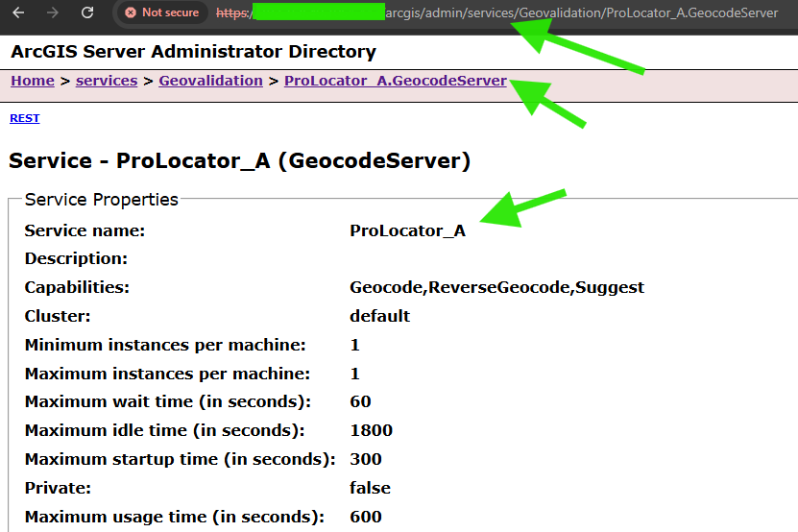Click the Private value false
Viewport: 798px width, 532px height.
[370, 488]
